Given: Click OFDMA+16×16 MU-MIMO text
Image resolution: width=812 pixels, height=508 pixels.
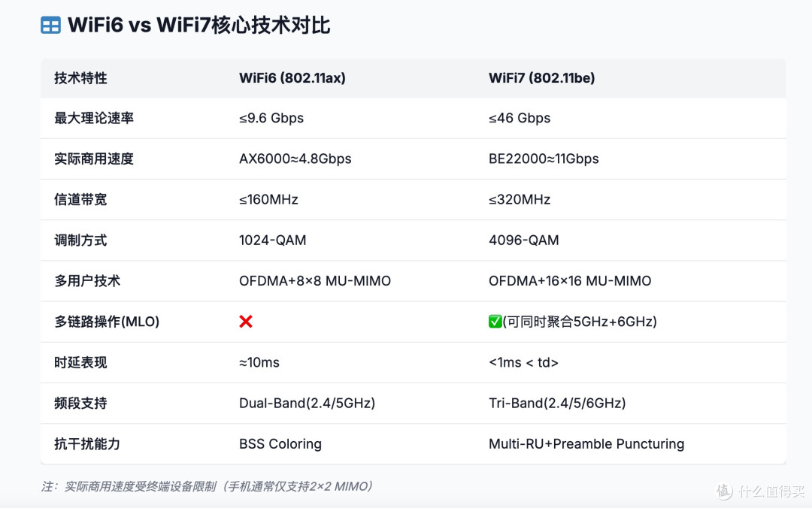Looking at the screenshot, I should (570, 280).
